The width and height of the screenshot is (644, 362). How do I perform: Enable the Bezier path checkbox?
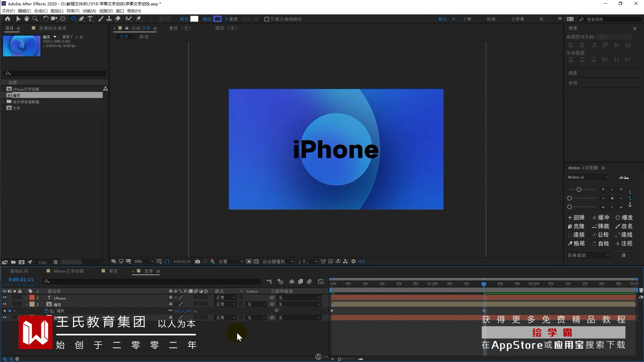pyautogui.click(x=267, y=19)
